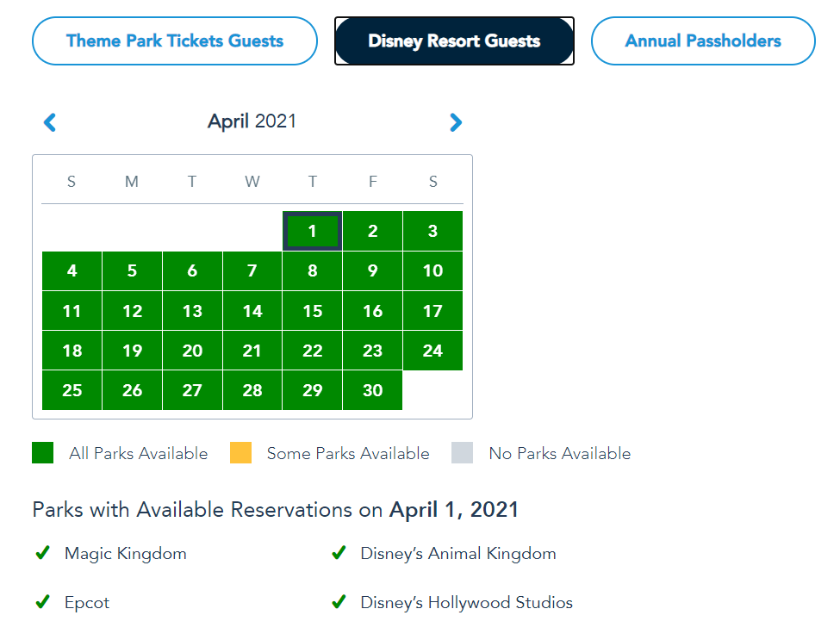Choose April 4 calendar date

point(72,271)
